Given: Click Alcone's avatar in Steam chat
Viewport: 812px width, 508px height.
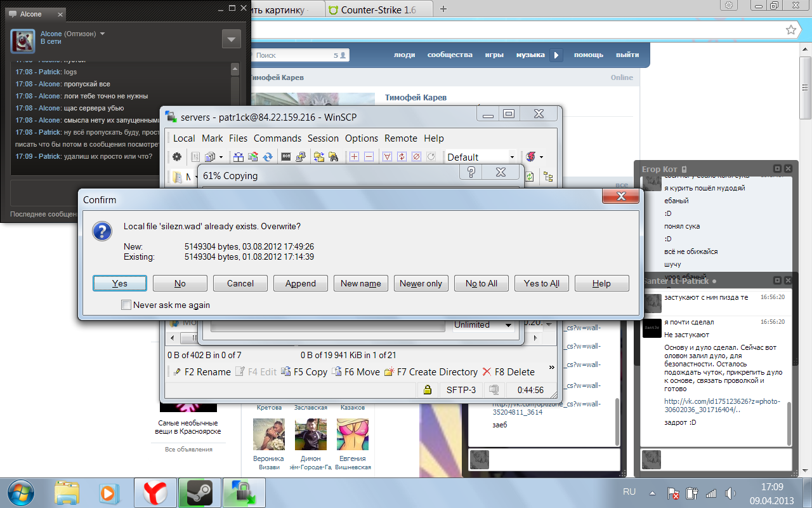Looking at the screenshot, I should pyautogui.click(x=22, y=41).
